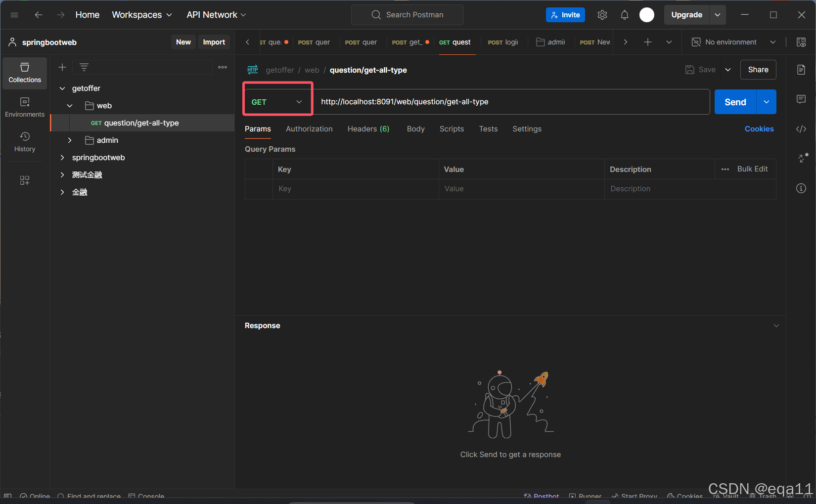Image resolution: width=816 pixels, height=504 pixels.
Task: Expand the admin folder
Action: [70, 140]
